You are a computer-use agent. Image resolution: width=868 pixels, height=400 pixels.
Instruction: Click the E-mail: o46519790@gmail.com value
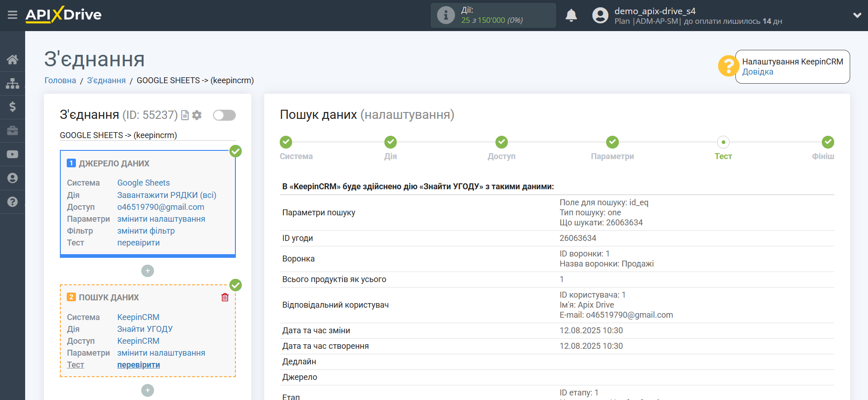point(616,315)
